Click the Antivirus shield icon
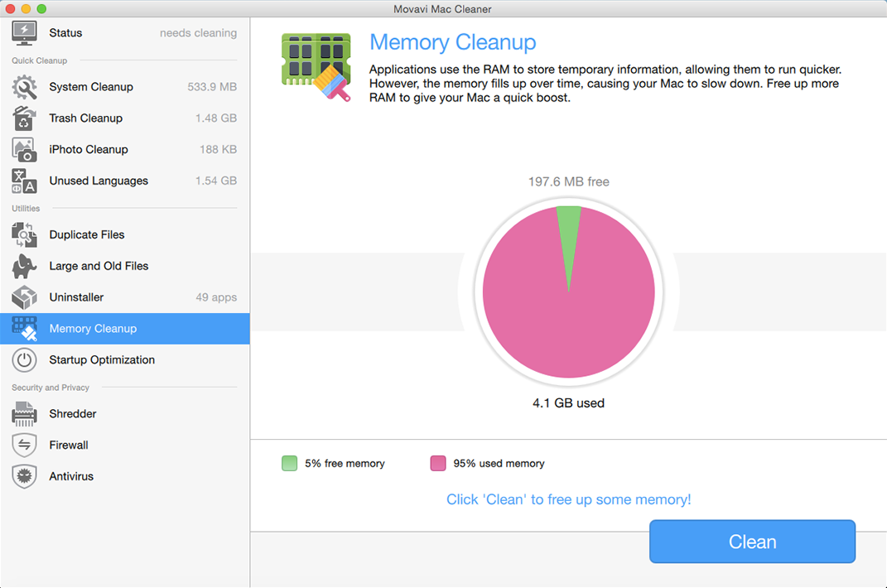This screenshot has width=887, height=588. click(24, 476)
